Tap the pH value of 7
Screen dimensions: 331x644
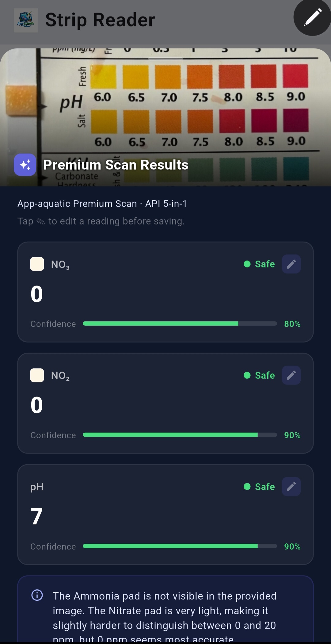click(36, 516)
